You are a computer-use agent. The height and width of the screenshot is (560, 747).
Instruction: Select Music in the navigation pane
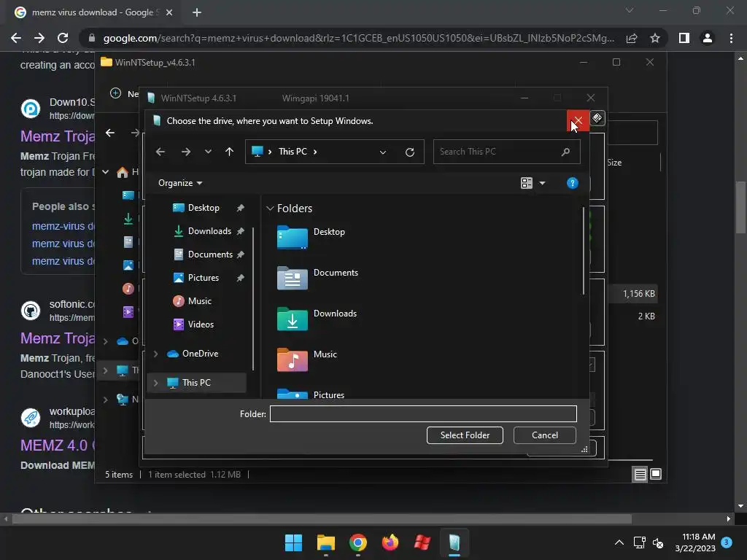click(200, 301)
